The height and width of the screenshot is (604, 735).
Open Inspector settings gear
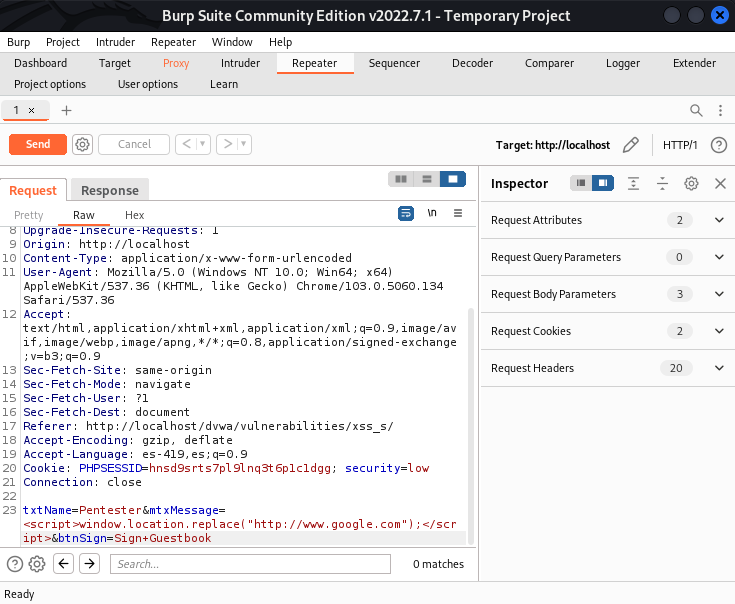691,183
